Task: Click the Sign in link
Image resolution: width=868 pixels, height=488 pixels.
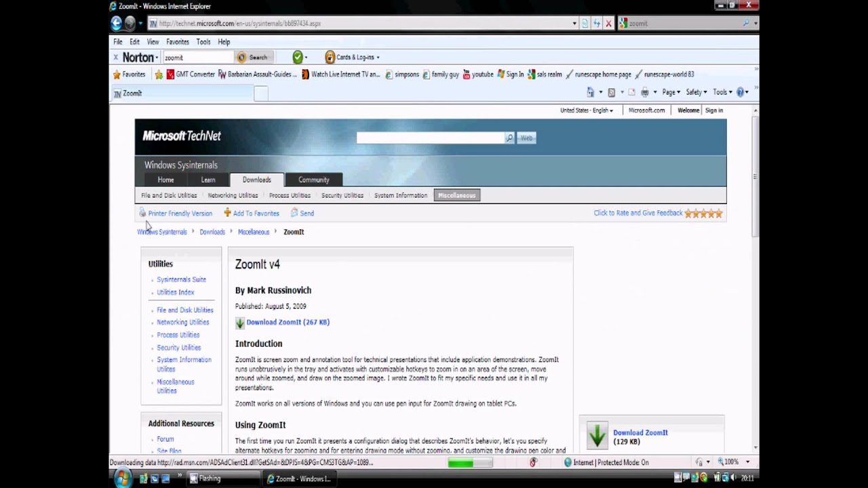Action: [714, 110]
